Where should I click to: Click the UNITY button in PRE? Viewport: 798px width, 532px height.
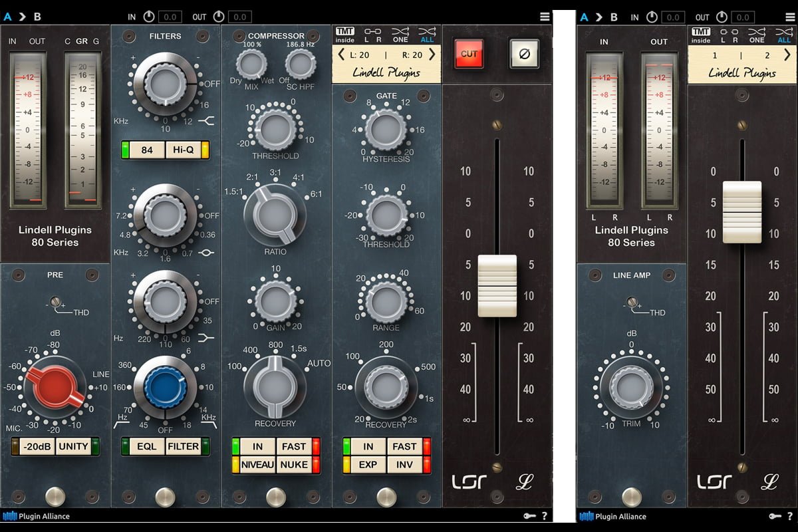click(73, 446)
